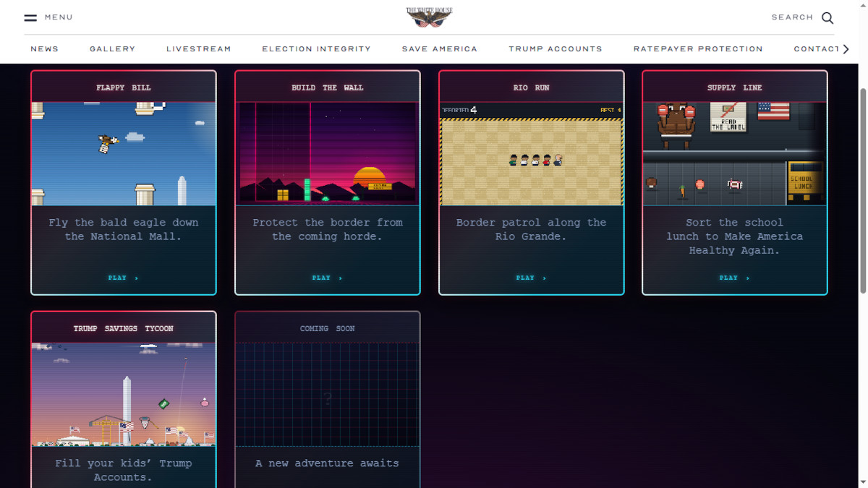This screenshot has width=868, height=488.
Task: Open Election Integrity nav item
Action: click(x=317, y=49)
